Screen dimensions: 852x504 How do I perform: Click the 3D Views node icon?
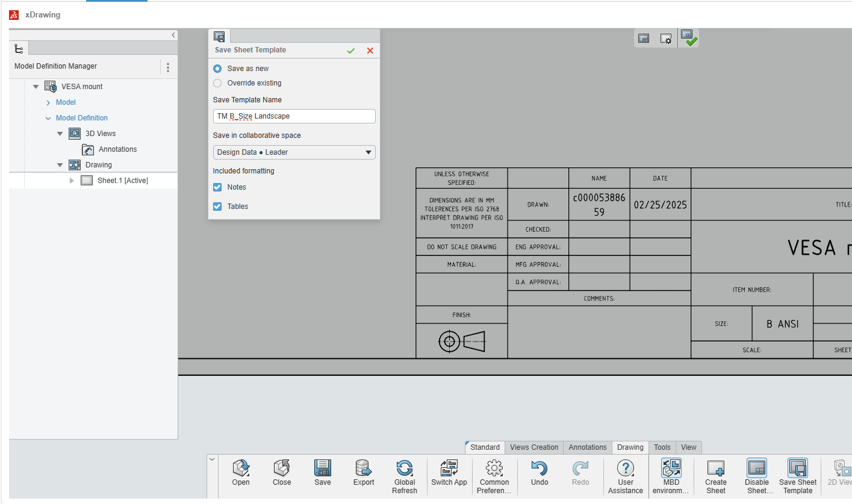click(x=75, y=134)
